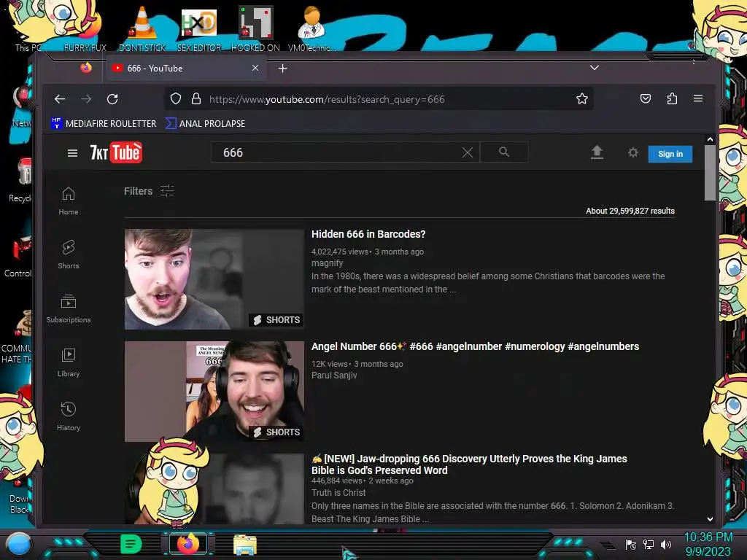Open the taskbar clock showing 10:36 PM

point(708,544)
